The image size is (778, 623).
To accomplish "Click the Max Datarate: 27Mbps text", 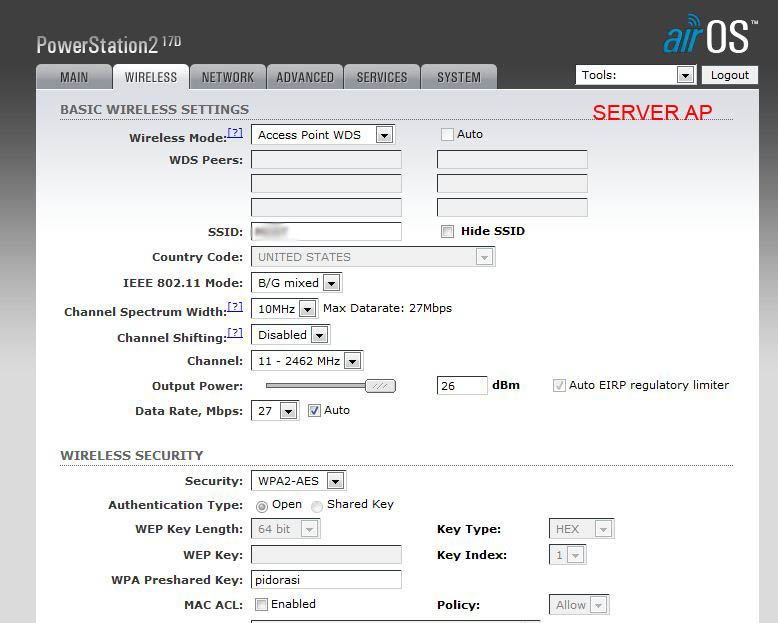I will pyautogui.click(x=388, y=308).
